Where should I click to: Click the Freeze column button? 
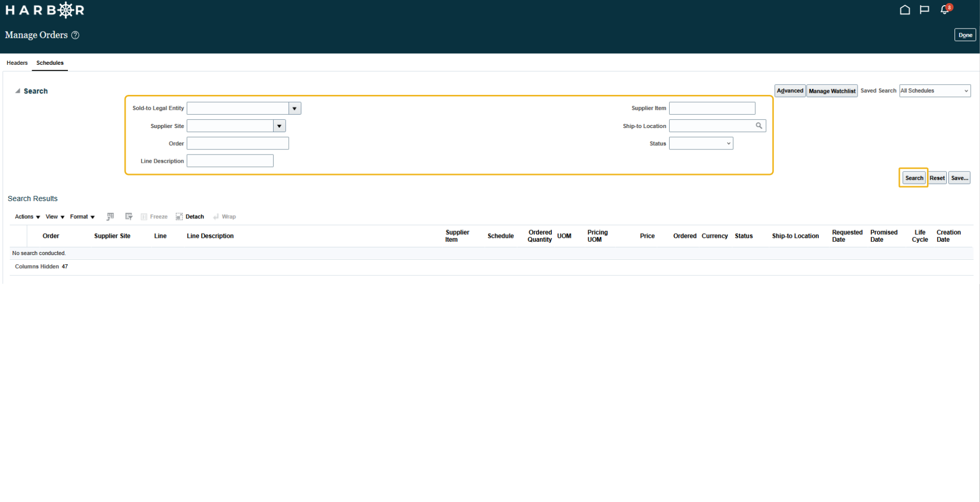pyautogui.click(x=154, y=217)
